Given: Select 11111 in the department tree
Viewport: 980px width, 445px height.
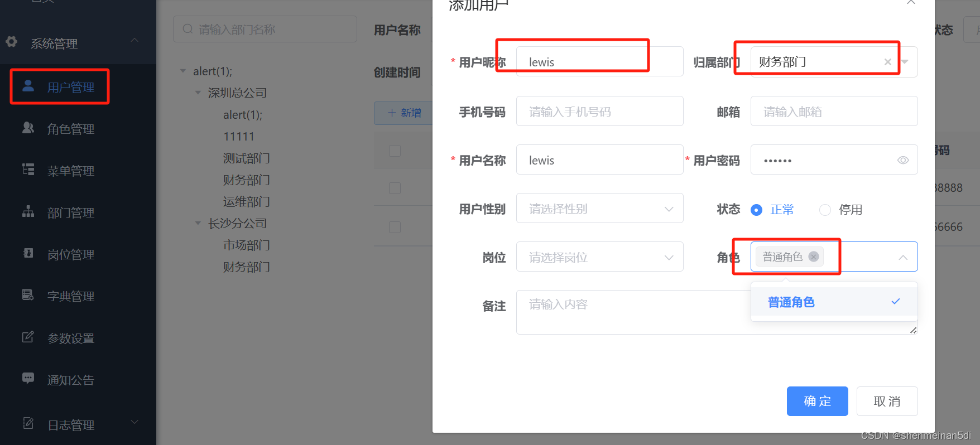Looking at the screenshot, I should click(239, 137).
